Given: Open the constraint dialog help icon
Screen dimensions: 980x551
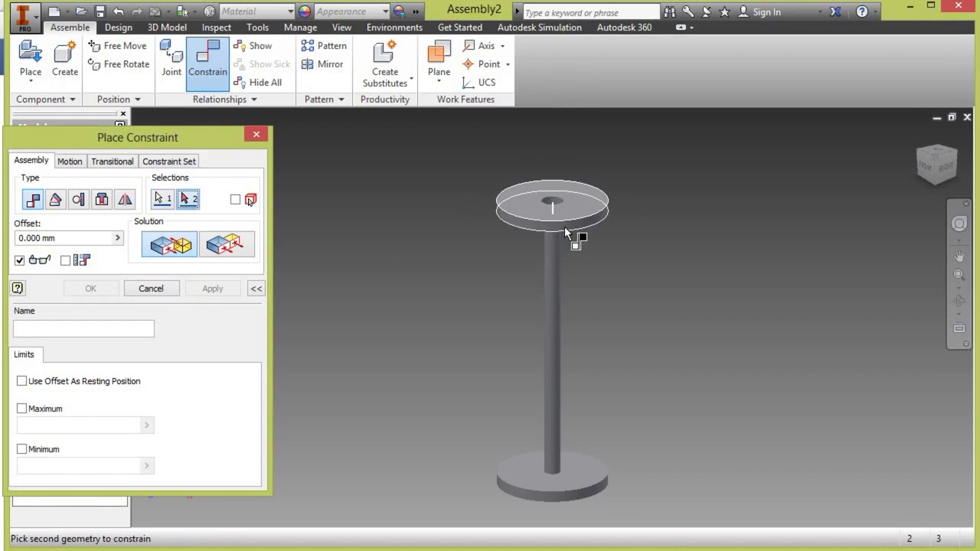Looking at the screenshot, I should pos(18,289).
